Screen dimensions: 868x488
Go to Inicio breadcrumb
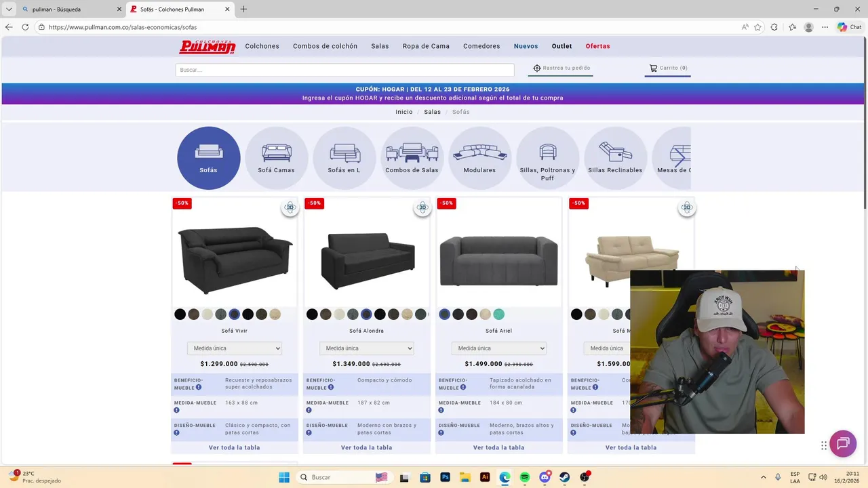point(404,112)
